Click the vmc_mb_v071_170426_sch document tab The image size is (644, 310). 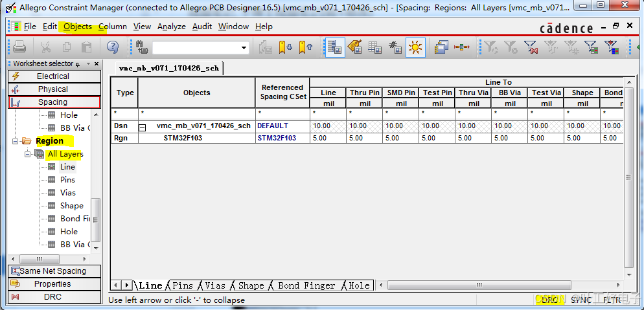169,68
